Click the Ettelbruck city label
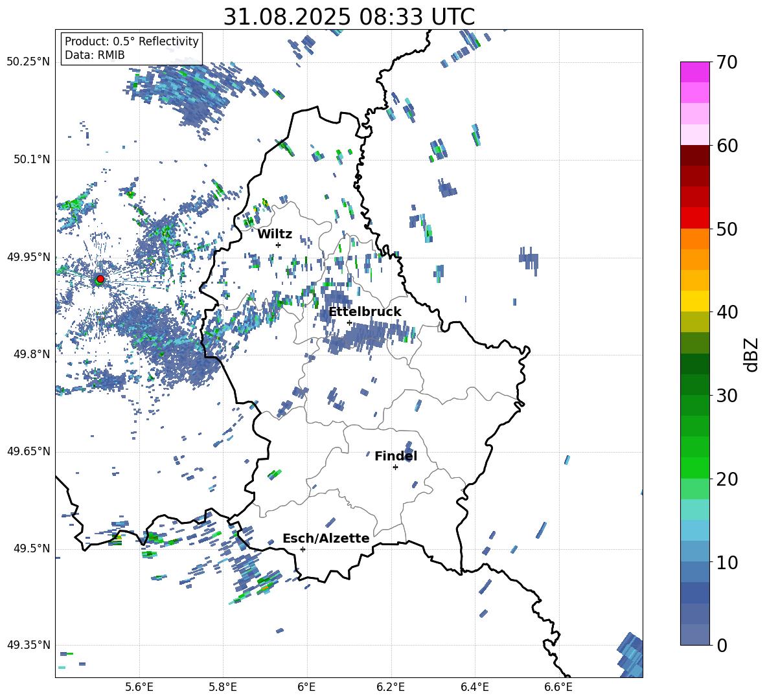The image size is (767, 700). pos(365,312)
